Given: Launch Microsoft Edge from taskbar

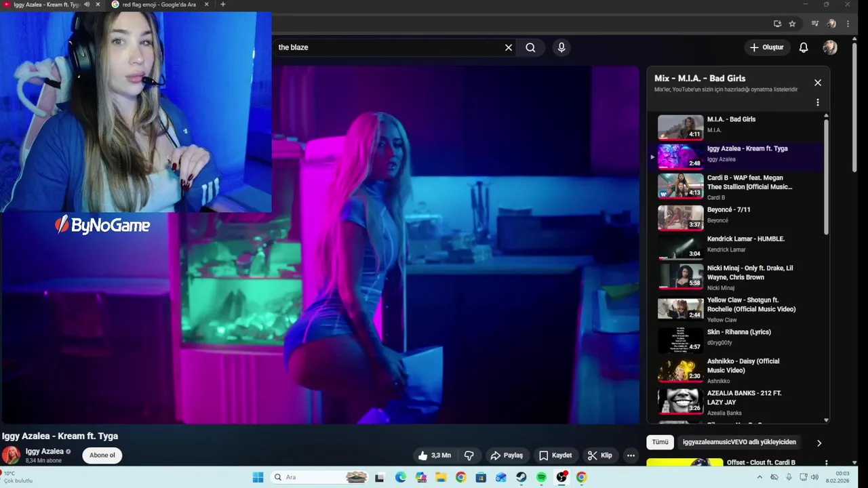Looking at the screenshot, I should tap(401, 477).
